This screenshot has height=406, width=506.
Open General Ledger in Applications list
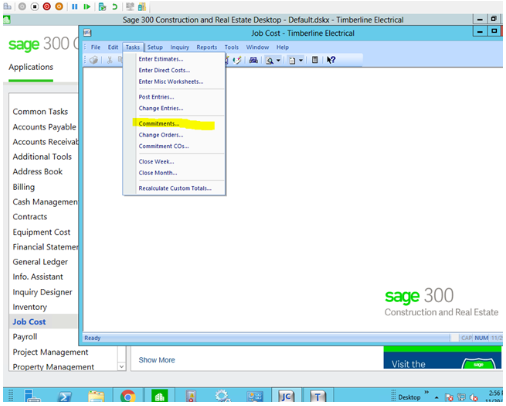[40, 262]
